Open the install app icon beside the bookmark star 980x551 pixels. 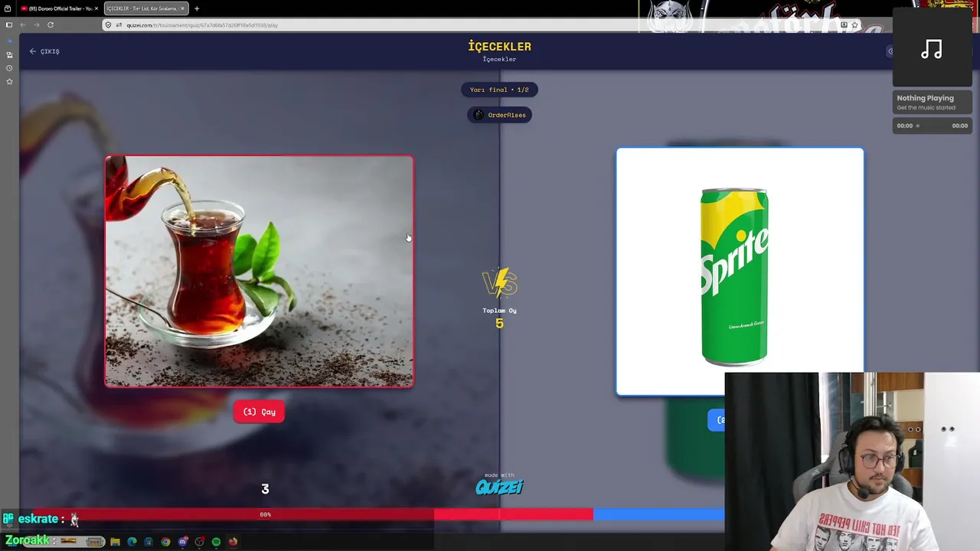(x=844, y=25)
